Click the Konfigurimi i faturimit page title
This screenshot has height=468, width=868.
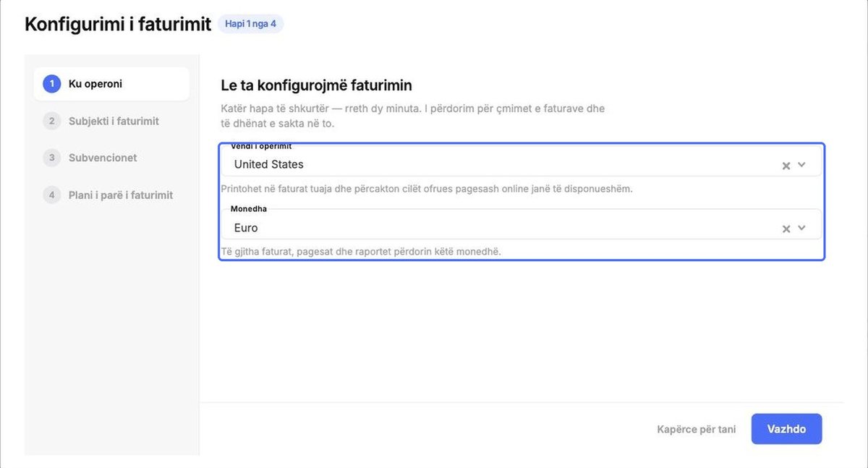[118, 24]
